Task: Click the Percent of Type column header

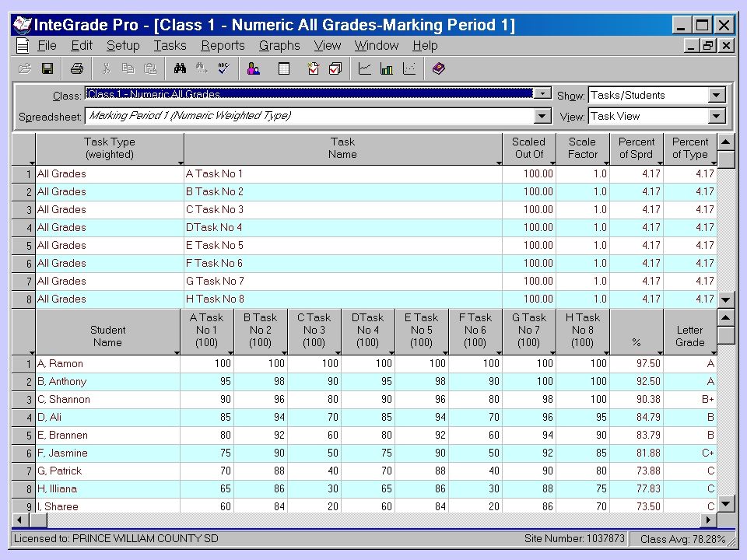Action: 690,149
